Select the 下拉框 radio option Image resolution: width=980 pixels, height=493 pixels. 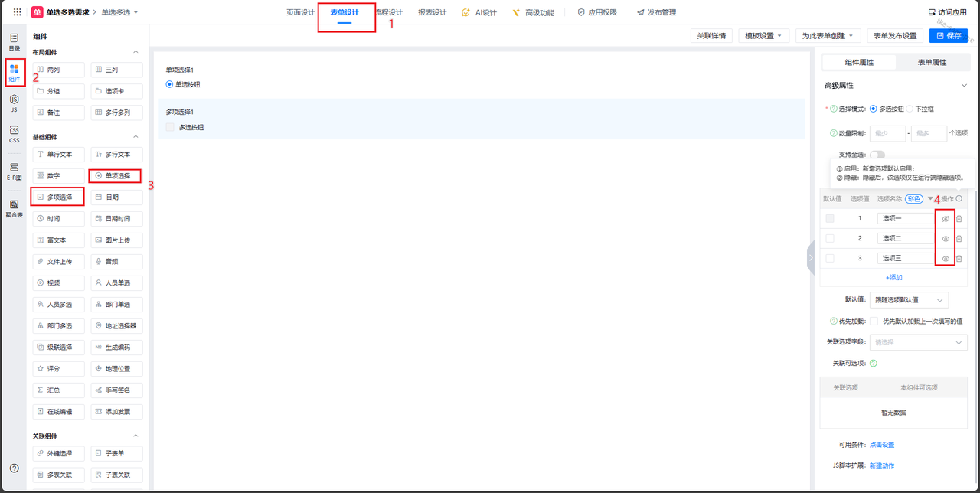[x=911, y=109]
